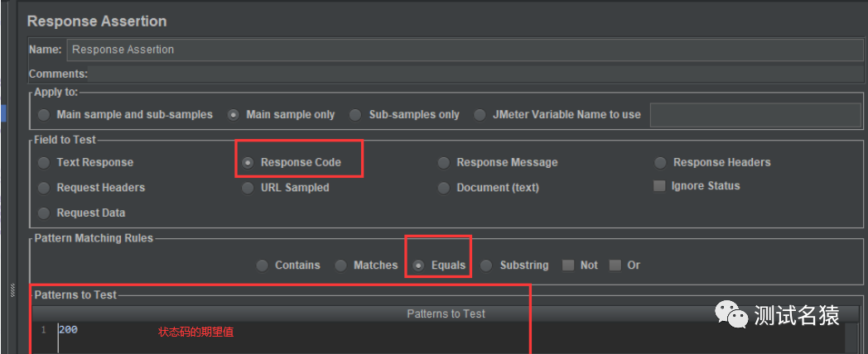
Task: Select Response Code radio button
Action: coord(248,163)
